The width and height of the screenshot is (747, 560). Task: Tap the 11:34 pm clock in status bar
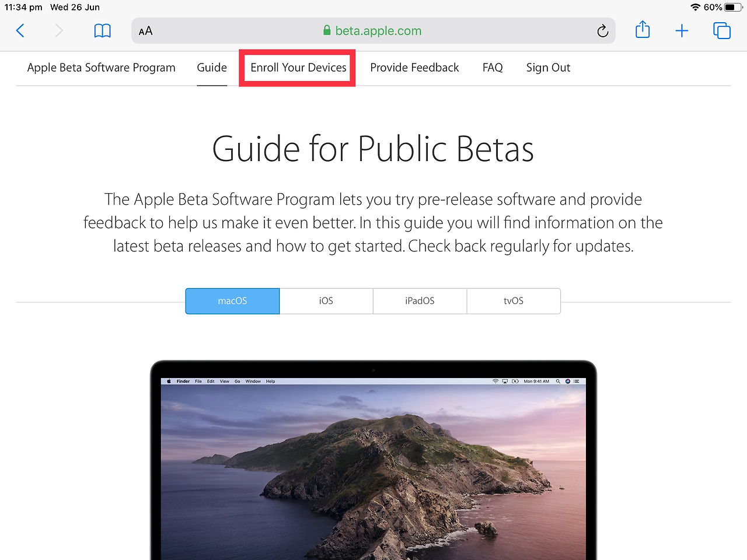tap(23, 7)
